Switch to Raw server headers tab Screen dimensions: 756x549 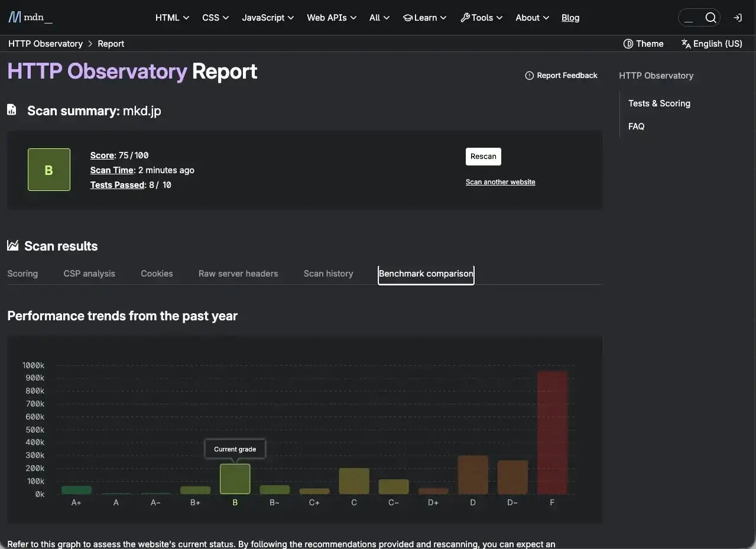pyautogui.click(x=238, y=274)
